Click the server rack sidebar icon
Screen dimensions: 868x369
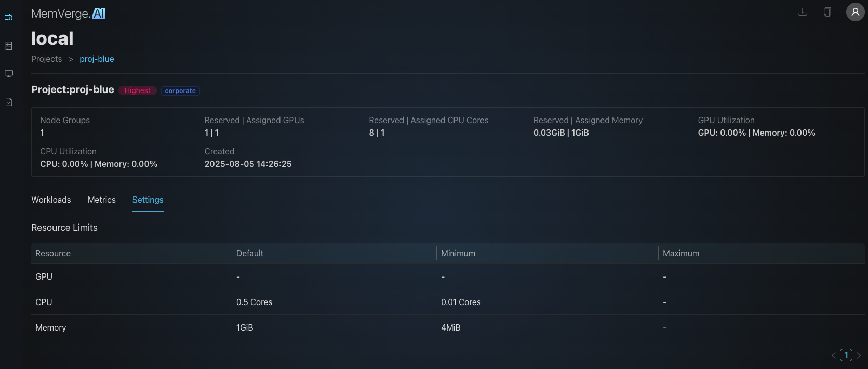pyautogui.click(x=9, y=46)
